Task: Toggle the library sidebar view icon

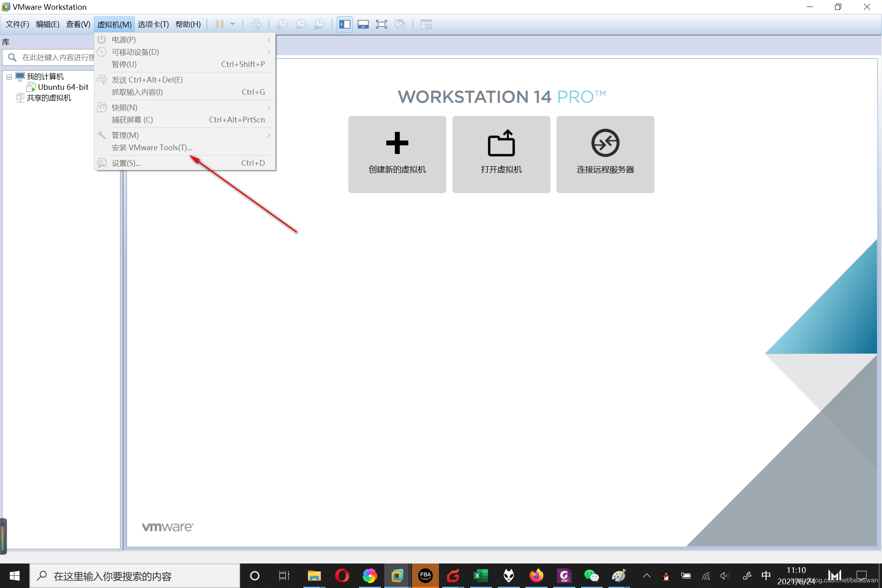Action: 345,24
